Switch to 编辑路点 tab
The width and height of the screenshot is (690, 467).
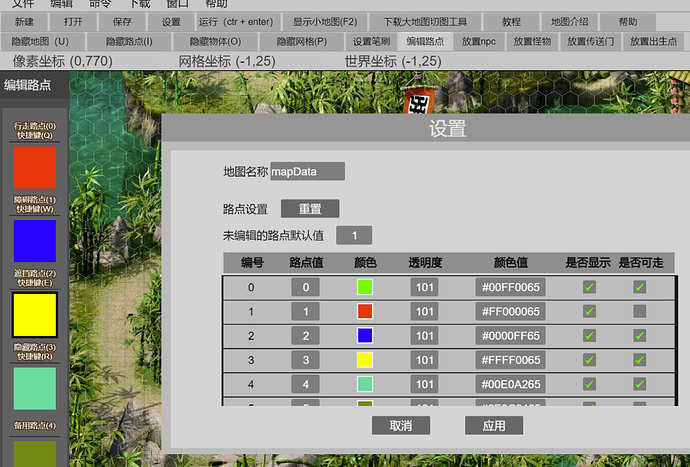pos(425,42)
